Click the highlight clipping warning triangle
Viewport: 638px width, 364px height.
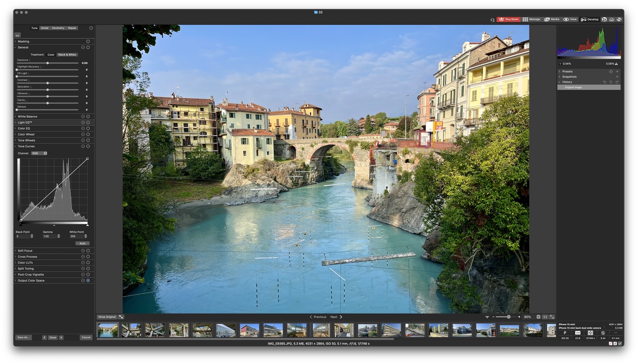click(617, 63)
